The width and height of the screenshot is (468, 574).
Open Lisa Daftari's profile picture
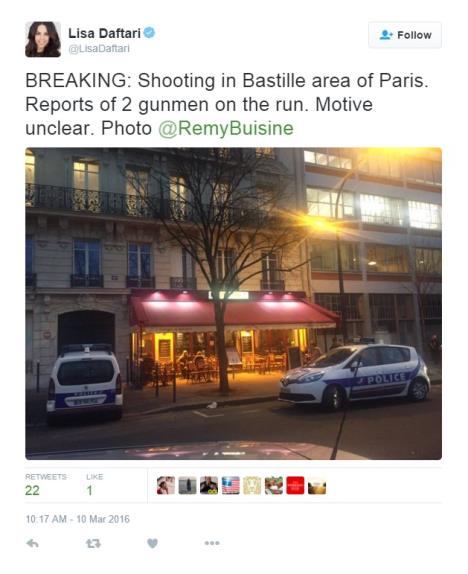point(43,39)
